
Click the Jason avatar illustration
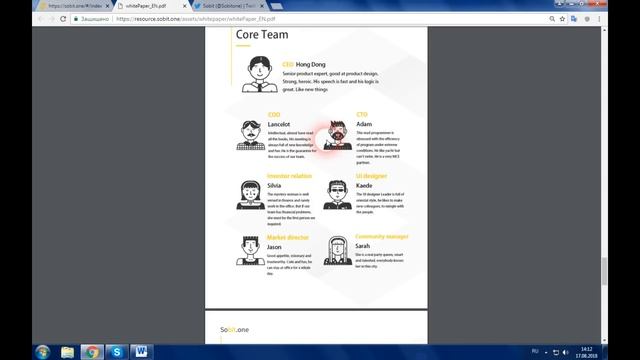tap(250, 250)
